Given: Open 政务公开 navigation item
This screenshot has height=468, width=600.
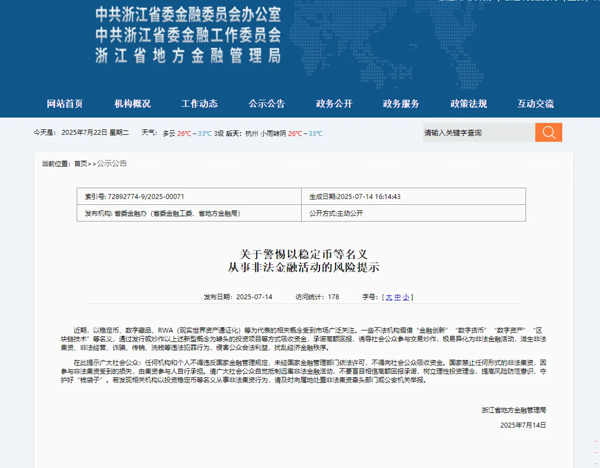Looking at the screenshot, I should click(334, 103).
